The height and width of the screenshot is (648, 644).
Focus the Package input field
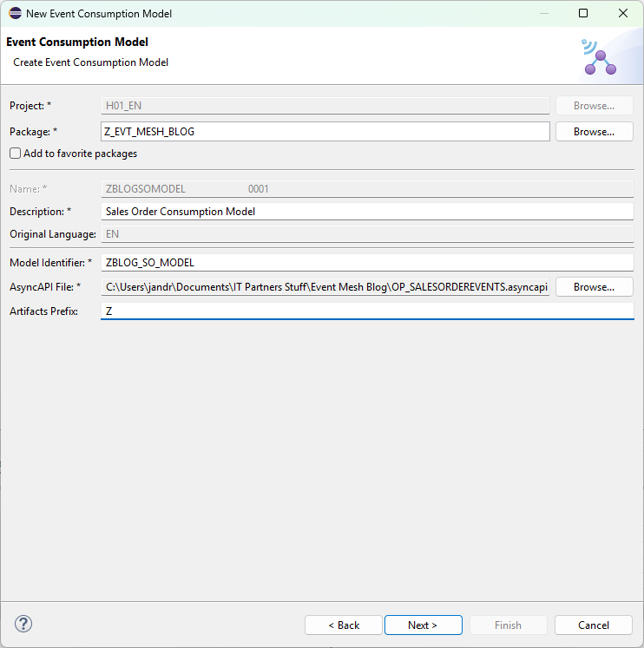click(325, 132)
